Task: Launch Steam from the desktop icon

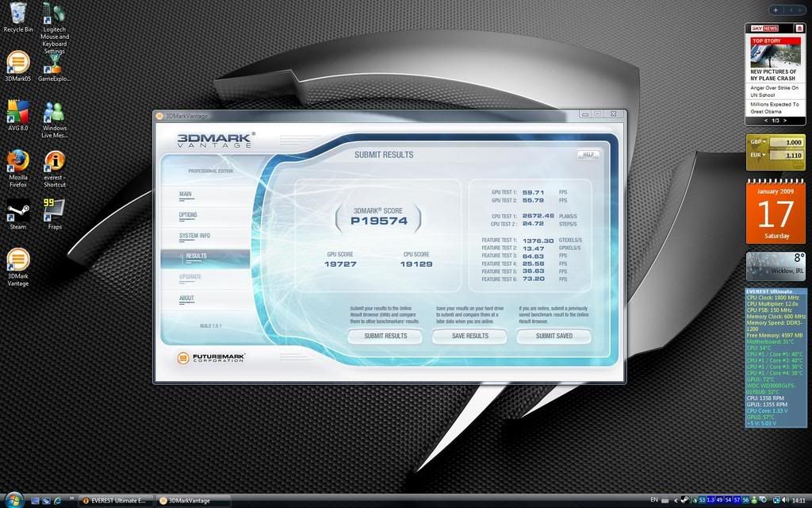Action: pos(18,214)
